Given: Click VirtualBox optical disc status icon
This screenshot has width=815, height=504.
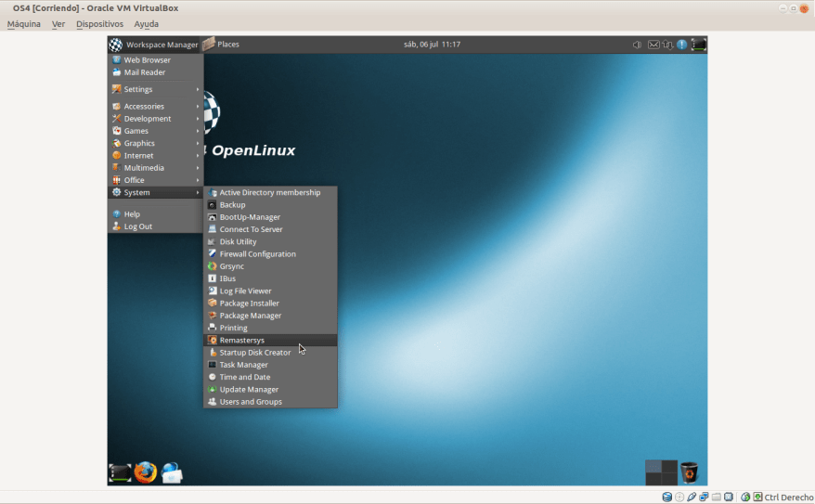Looking at the screenshot, I should point(679,498).
